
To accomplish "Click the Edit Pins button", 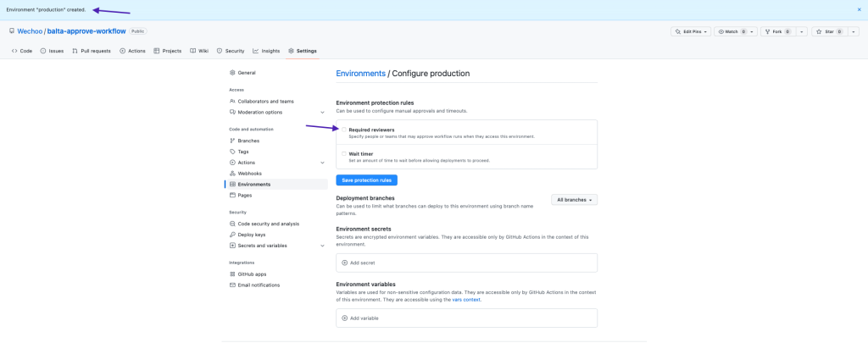I will [691, 31].
